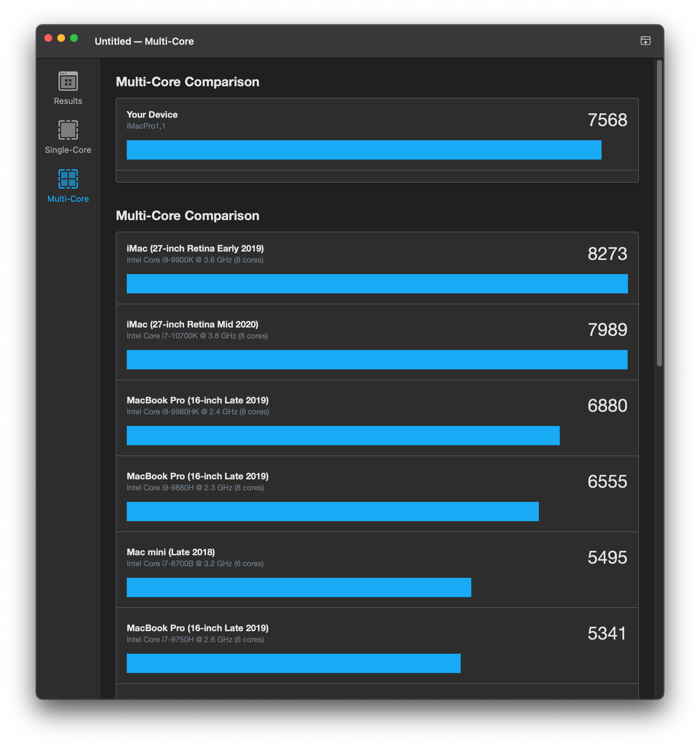Viewport: 700px width, 747px height.
Task: Click the yellow minimize window button
Action: 61,38
